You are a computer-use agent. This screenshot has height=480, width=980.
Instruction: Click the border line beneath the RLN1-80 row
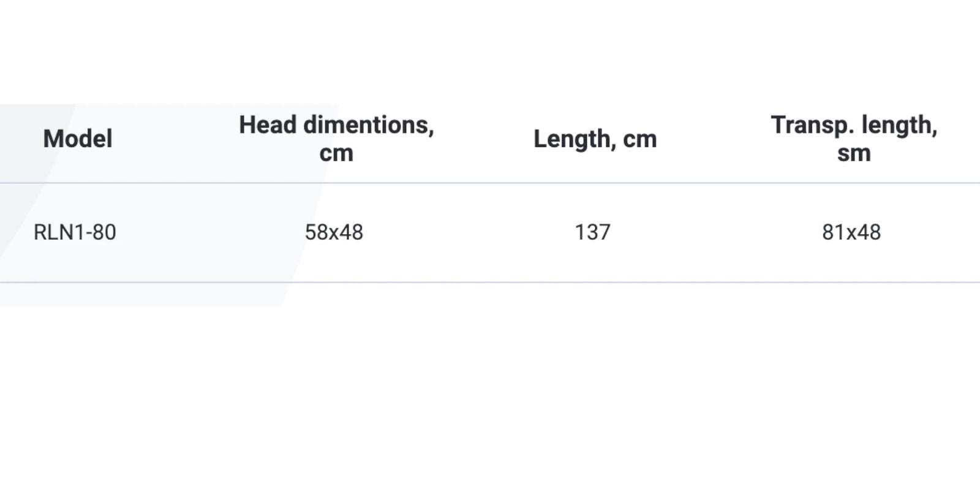coord(490,283)
